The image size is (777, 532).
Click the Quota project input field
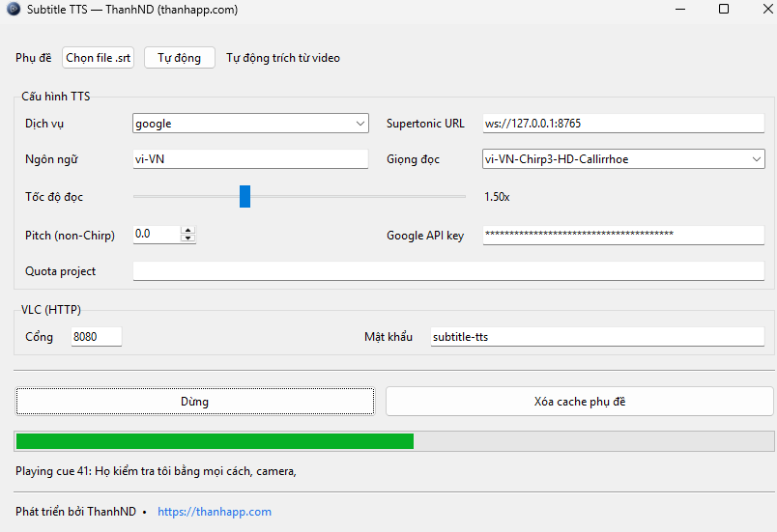point(448,270)
